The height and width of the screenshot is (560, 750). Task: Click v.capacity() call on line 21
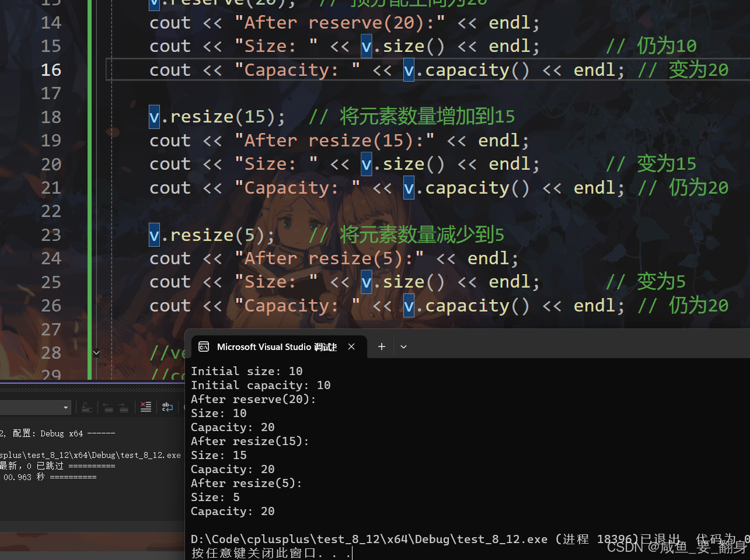click(466, 188)
